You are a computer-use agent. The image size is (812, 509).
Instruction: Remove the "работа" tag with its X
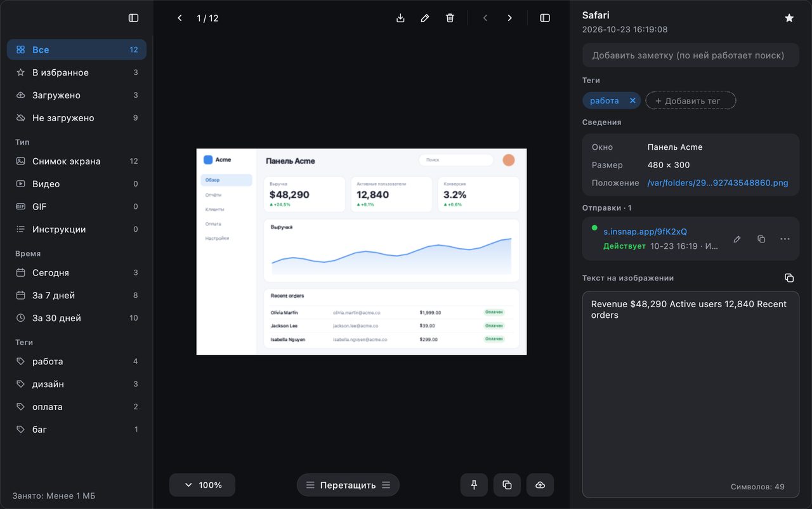coord(632,100)
